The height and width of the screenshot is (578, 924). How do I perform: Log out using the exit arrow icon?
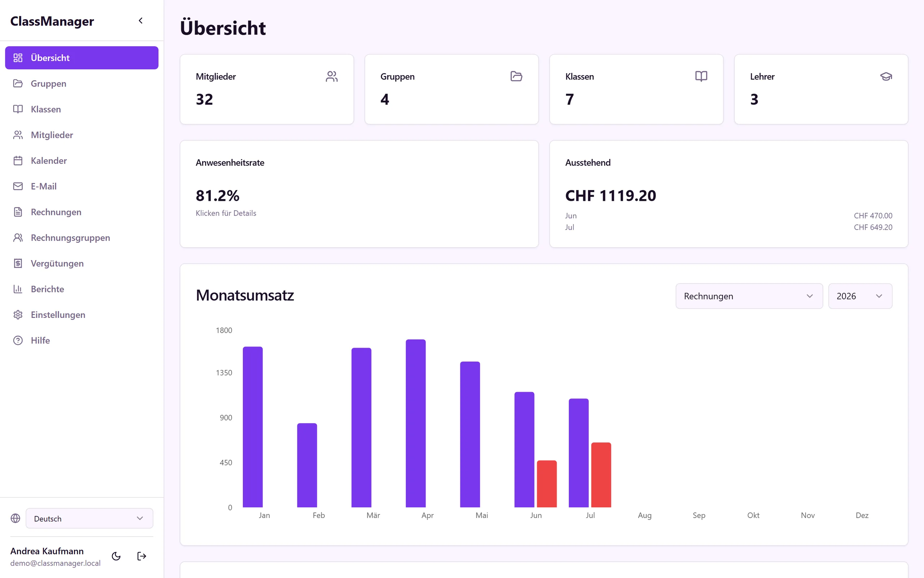point(141,556)
